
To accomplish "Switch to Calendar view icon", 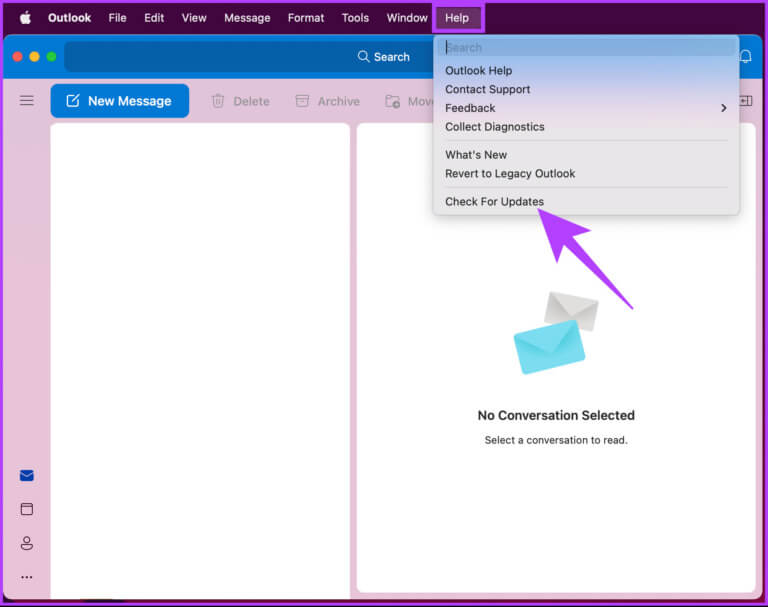I will pos(27,509).
